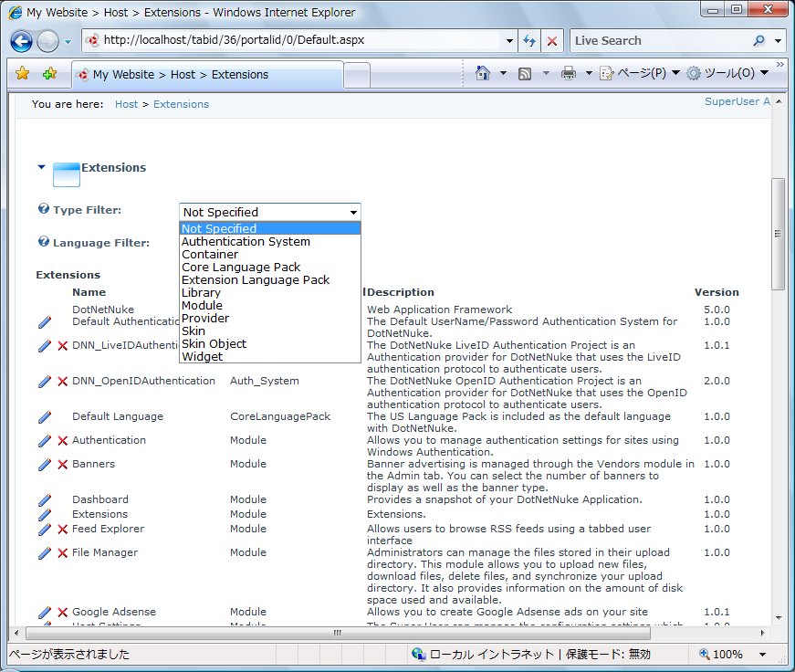Show help for Language Filter

pyautogui.click(x=44, y=241)
